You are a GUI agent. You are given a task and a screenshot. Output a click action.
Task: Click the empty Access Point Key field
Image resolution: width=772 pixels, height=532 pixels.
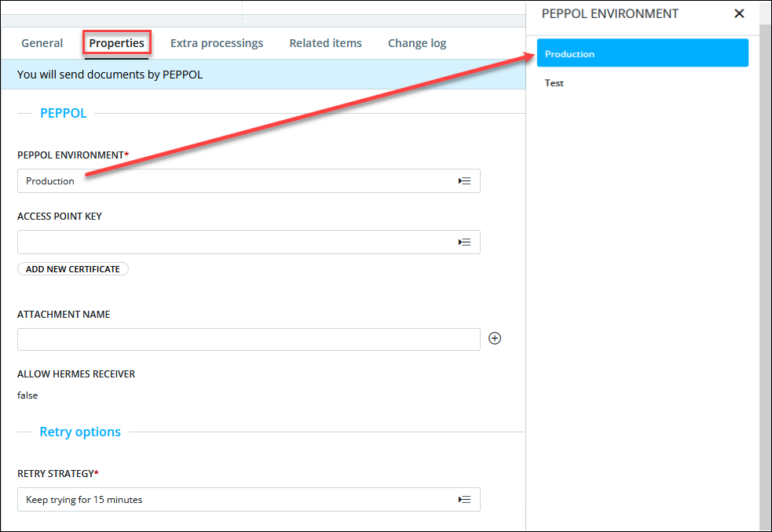pyautogui.click(x=249, y=242)
